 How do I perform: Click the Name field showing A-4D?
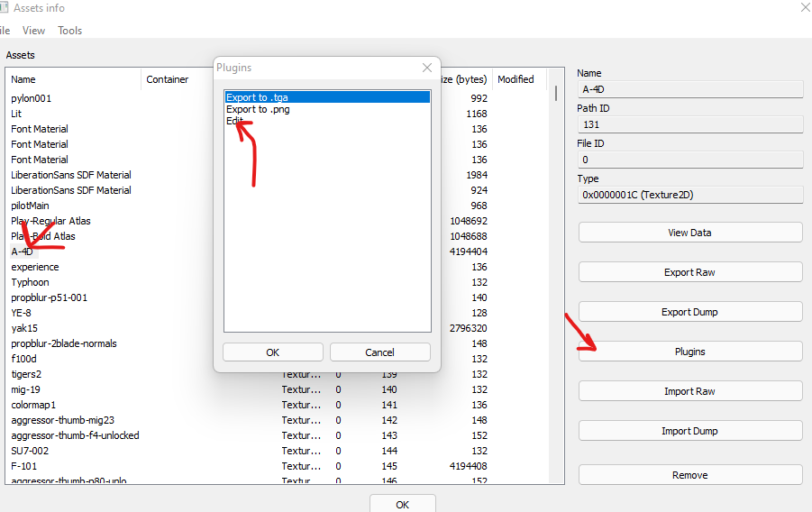690,89
